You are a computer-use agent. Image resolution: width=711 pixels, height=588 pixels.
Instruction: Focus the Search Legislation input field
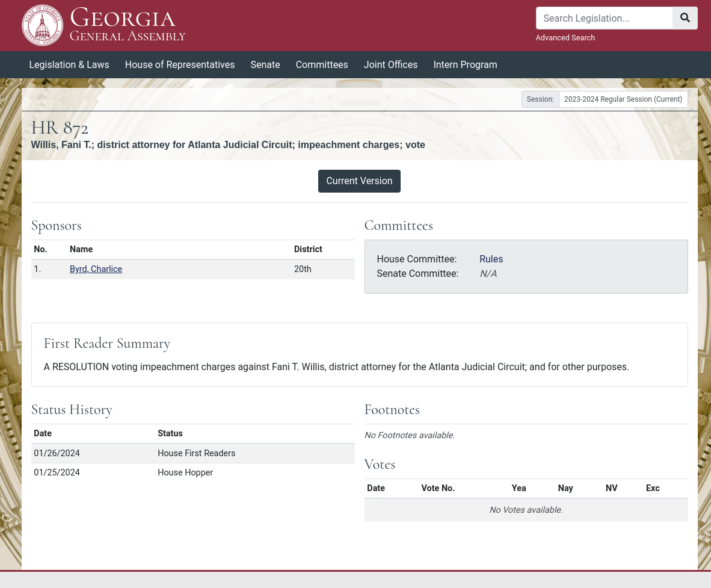tap(604, 18)
